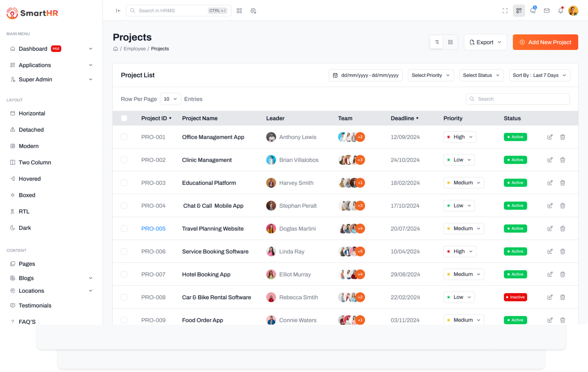Screen dimensions: 588x372
Task: Click the sidebar collapse arrow icon
Action: 118,10
